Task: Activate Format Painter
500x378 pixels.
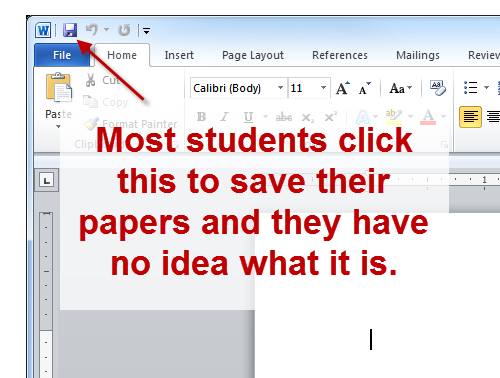Action: coord(131,124)
